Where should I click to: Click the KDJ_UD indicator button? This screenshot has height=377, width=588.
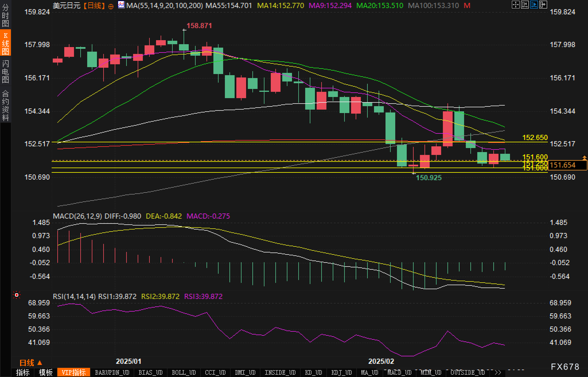pyautogui.click(x=341, y=372)
